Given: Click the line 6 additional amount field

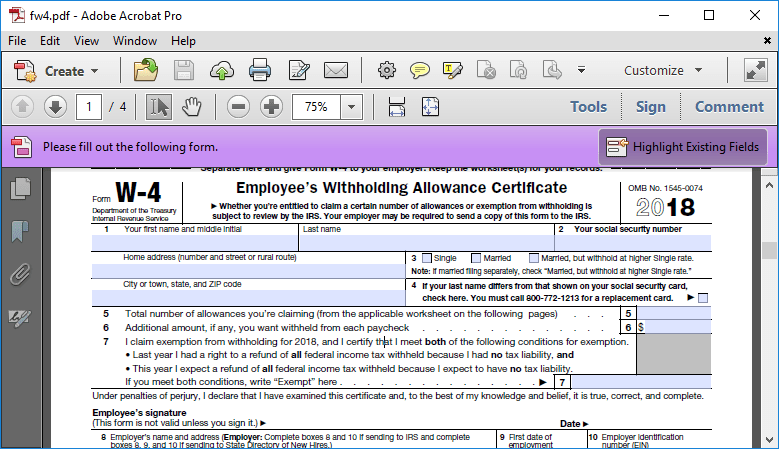Looking at the screenshot, I should click(678, 327).
